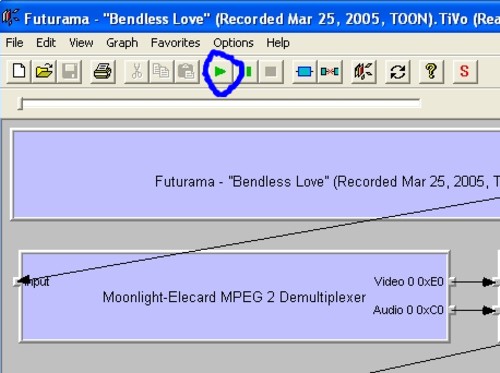Select the Moonlight-Elecard MPEG 2 Demultiplexer filter
The height and width of the screenshot is (373, 500).
tap(234, 297)
